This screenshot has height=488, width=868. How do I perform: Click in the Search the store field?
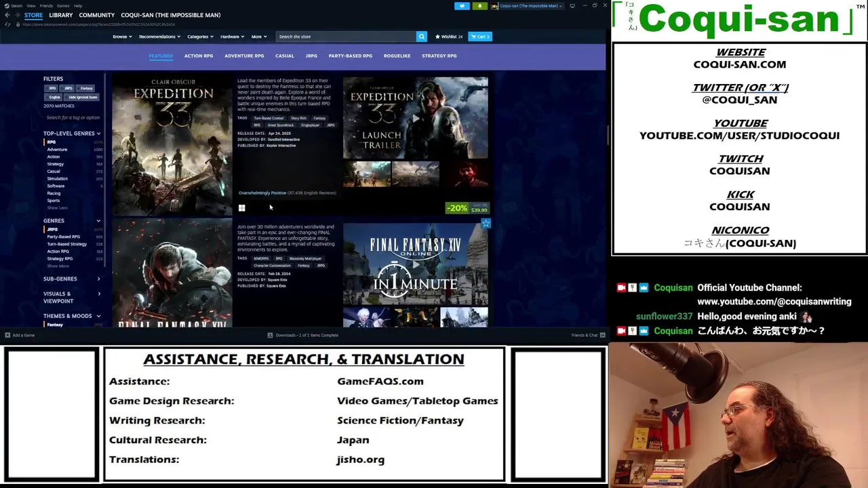[346, 37]
